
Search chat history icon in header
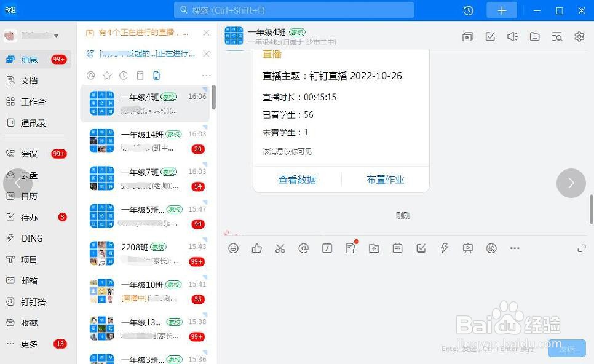(x=557, y=36)
